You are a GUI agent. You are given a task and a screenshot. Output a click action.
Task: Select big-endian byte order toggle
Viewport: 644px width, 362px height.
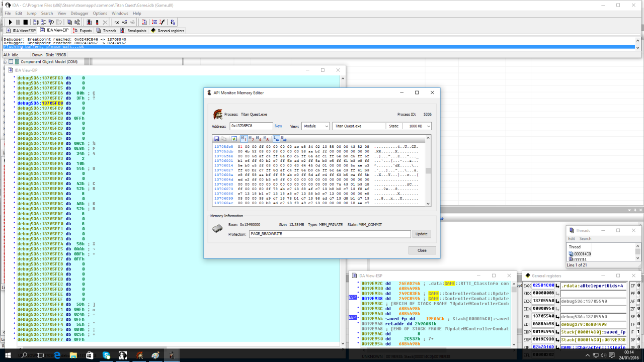[x=284, y=138]
